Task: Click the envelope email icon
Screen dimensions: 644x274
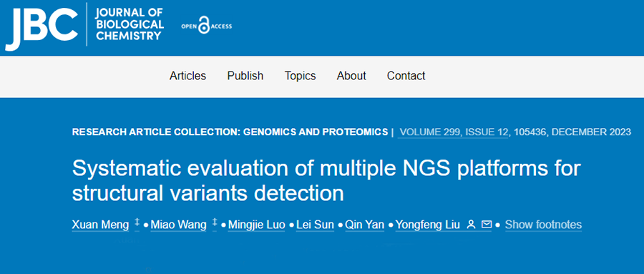Action: 487,225
